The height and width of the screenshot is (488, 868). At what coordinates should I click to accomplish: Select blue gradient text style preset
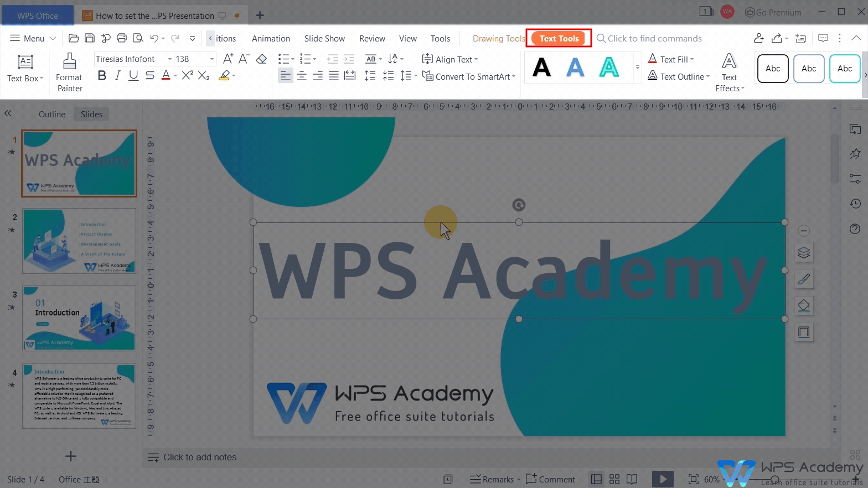[575, 68]
